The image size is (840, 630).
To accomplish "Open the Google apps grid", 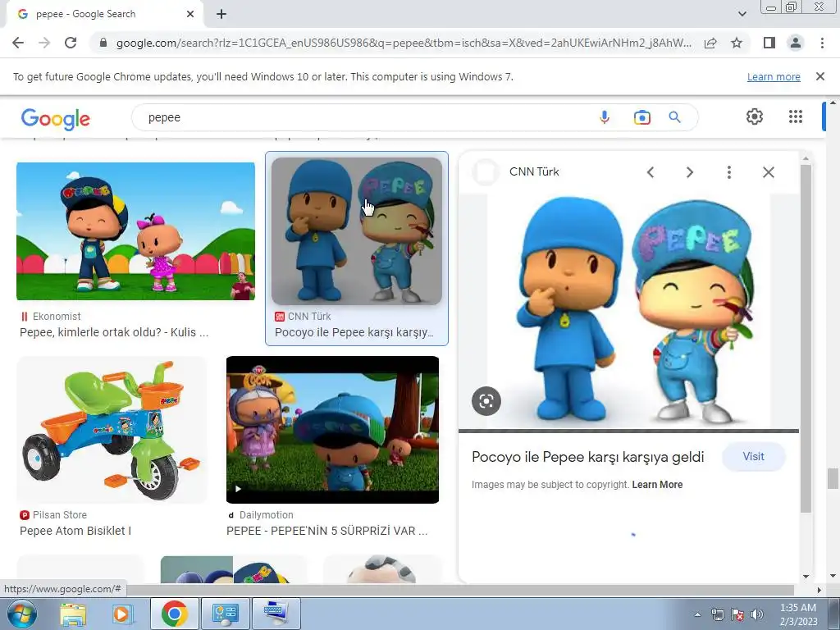I will [x=796, y=116].
